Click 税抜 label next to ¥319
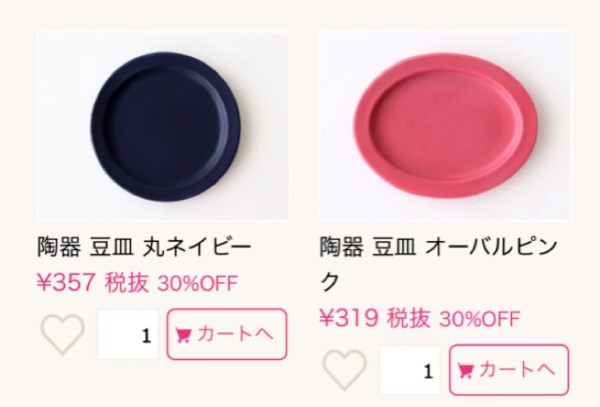The width and height of the screenshot is (600, 407). pyautogui.click(x=408, y=318)
